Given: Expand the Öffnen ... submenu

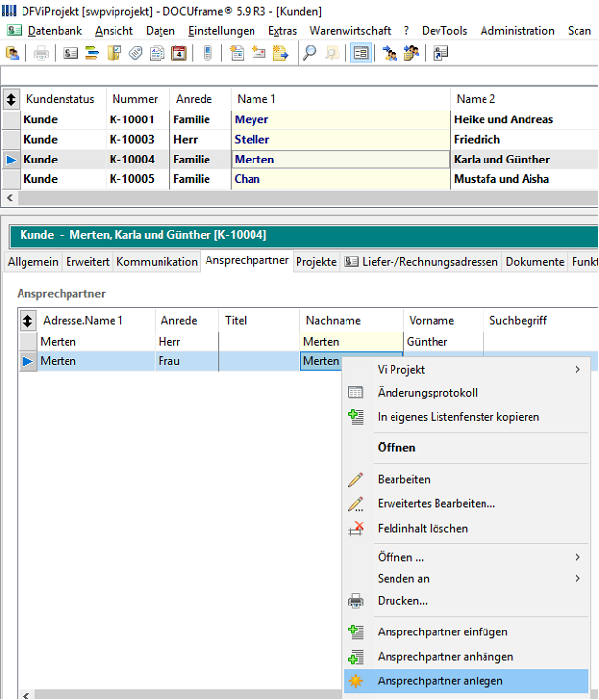Looking at the screenshot, I should [x=466, y=557].
